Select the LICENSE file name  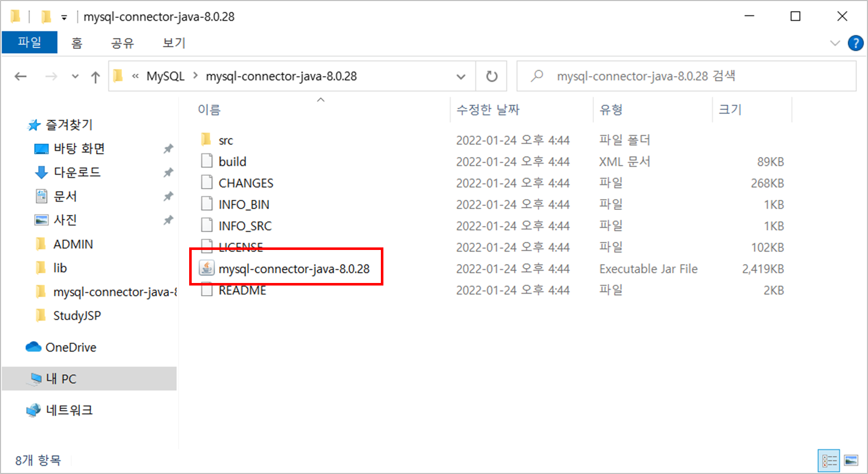click(241, 247)
